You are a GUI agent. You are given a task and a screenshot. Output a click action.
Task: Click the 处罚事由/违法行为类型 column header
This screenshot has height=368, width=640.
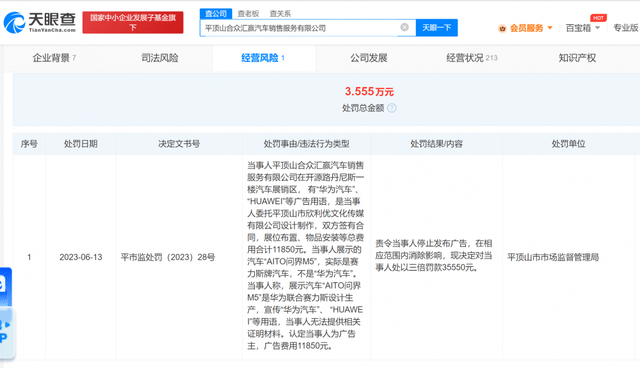pyautogui.click(x=306, y=144)
